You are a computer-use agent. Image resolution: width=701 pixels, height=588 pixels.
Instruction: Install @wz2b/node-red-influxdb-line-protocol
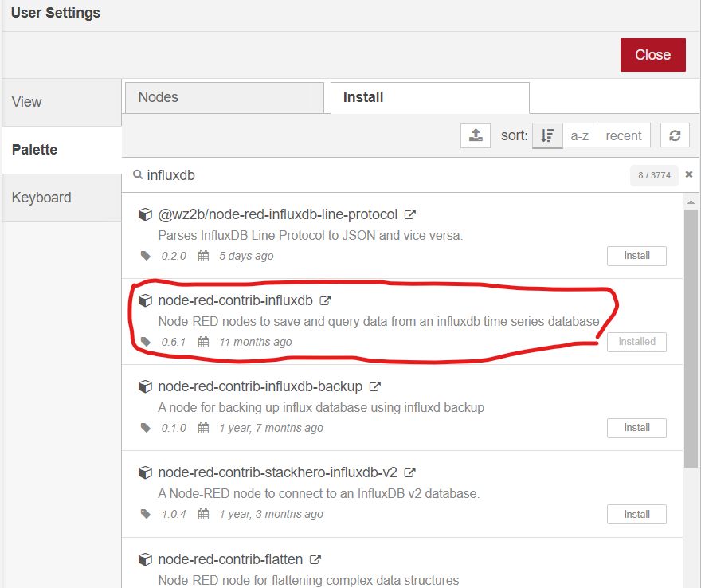(636, 256)
